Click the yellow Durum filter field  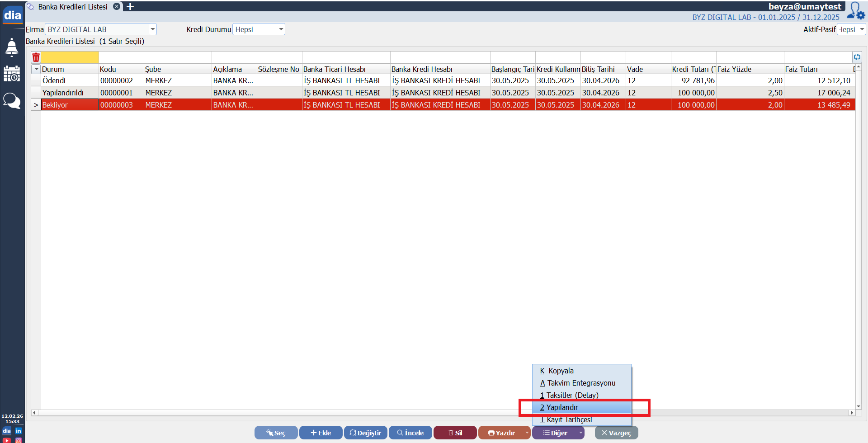coord(70,57)
